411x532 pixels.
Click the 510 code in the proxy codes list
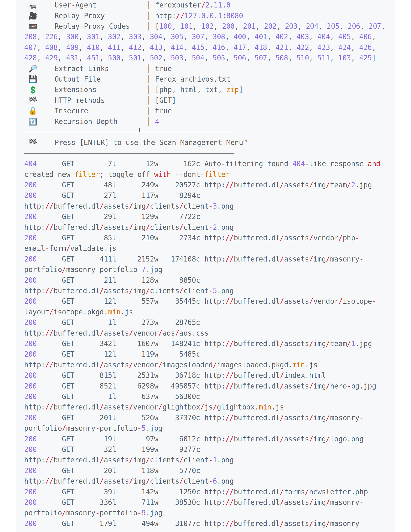click(x=303, y=58)
